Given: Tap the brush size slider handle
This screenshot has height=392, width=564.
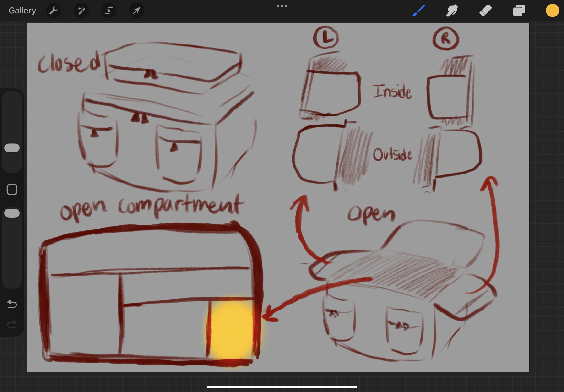Looking at the screenshot, I should point(12,148).
